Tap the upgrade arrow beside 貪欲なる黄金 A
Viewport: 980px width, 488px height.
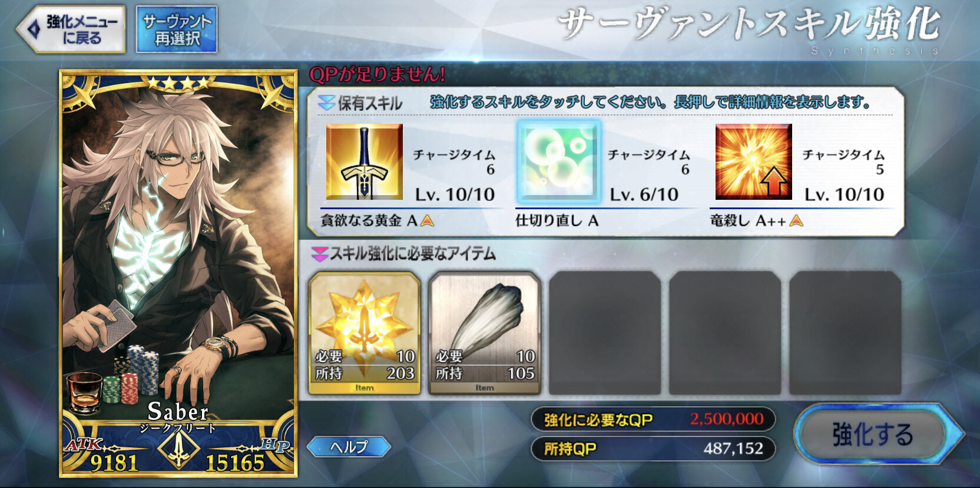tap(428, 221)
